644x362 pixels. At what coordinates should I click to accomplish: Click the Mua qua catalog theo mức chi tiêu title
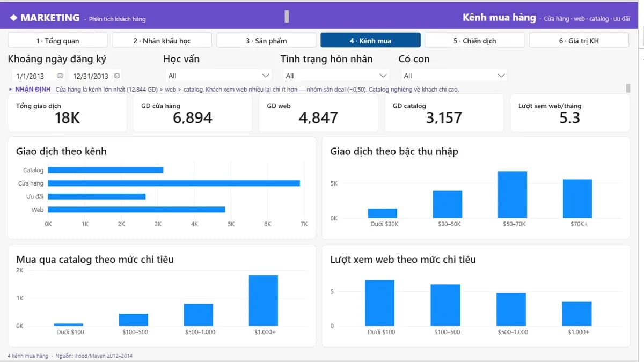pyautogui.click(x=95, y=260)
